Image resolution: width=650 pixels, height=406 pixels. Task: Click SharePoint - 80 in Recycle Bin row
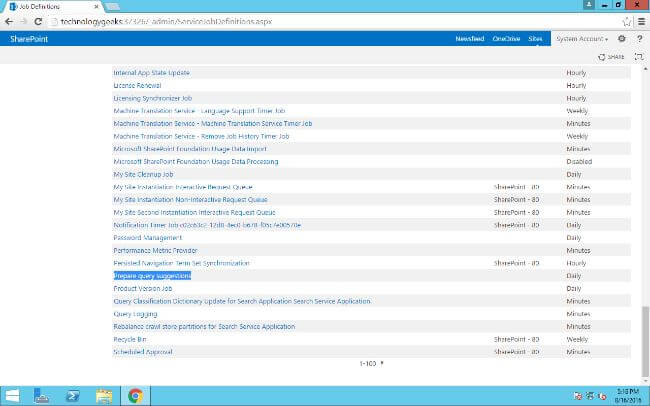coord(516,339)
